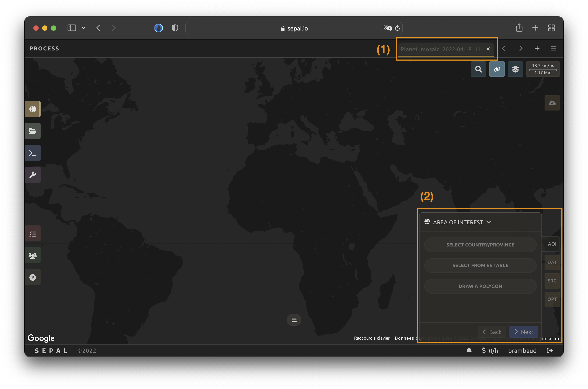This screenshot has width=588, height=389.
Task: Click Select Country/Province button
Action: point(480,245)
